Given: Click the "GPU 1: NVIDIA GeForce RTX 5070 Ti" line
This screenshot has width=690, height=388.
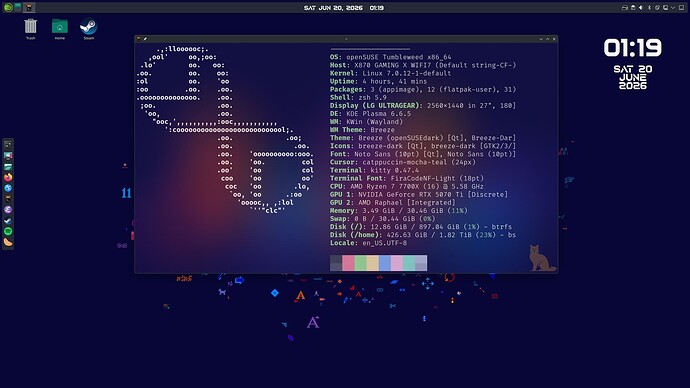Looking at the screenshot, I should point(418,194).
